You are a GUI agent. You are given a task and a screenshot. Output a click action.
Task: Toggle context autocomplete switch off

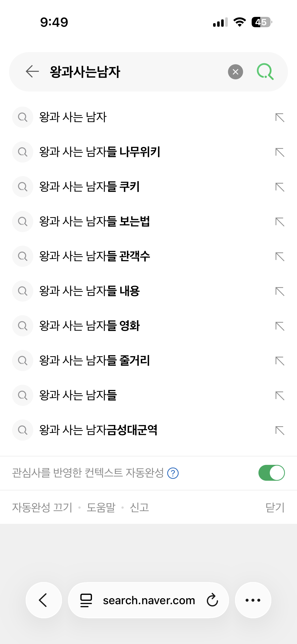(x=271, y=473)
